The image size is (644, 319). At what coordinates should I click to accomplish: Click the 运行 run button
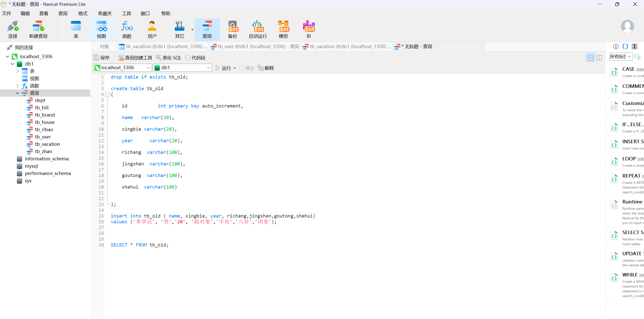[x=223, y=68]
